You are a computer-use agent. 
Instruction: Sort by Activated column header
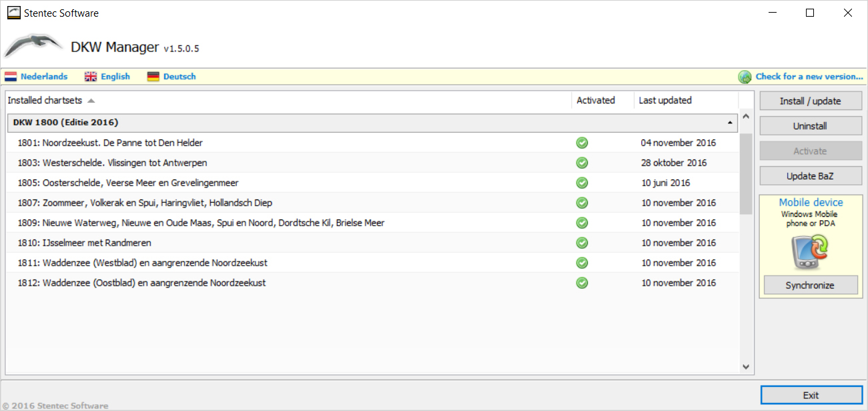click(x=603, y=101)
